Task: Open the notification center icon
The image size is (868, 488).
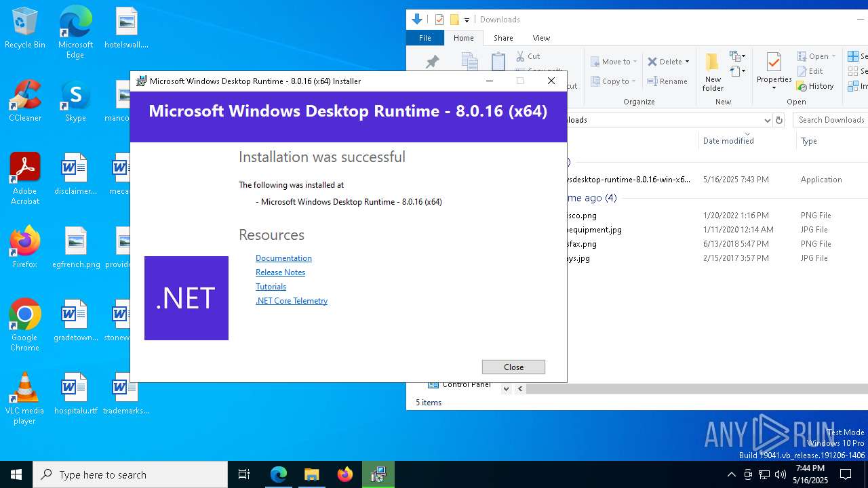Action: coord(846,474)
